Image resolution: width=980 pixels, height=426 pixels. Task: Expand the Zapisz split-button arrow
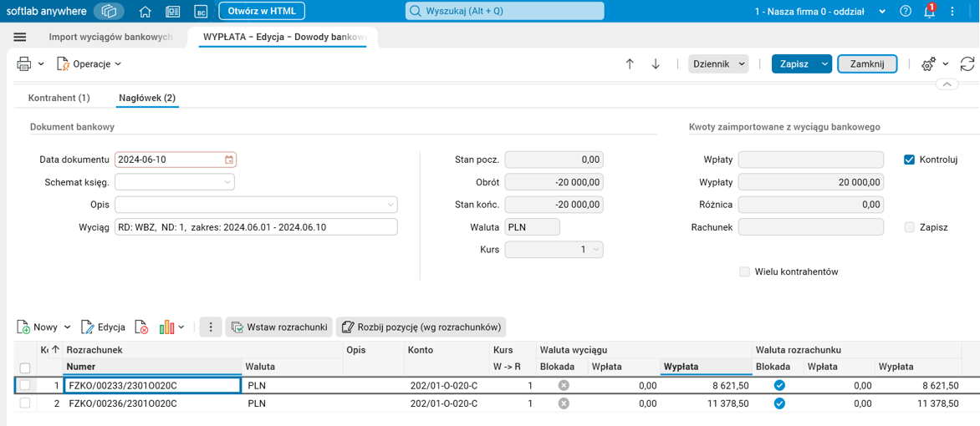825,63
